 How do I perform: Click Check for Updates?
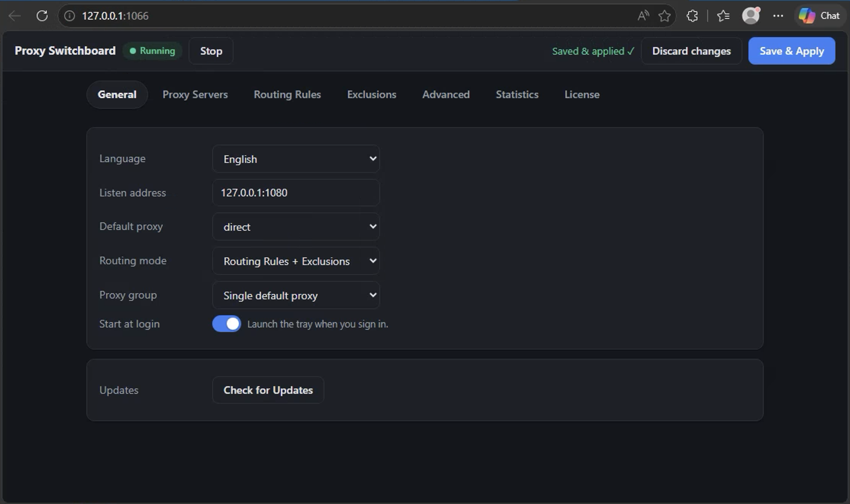tap(268, 390)
